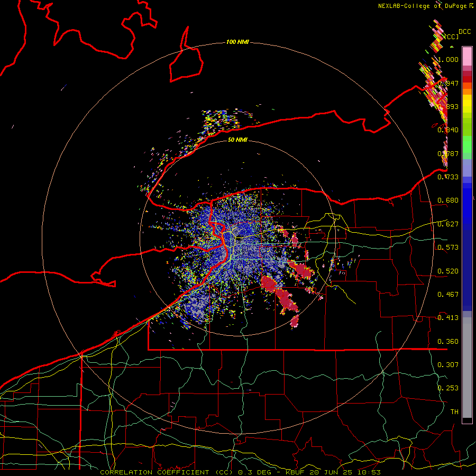Viewport: 476px width, 476px height.
Task: Click the KBUF station identifier in the caption
Action: tap(296, 472)
